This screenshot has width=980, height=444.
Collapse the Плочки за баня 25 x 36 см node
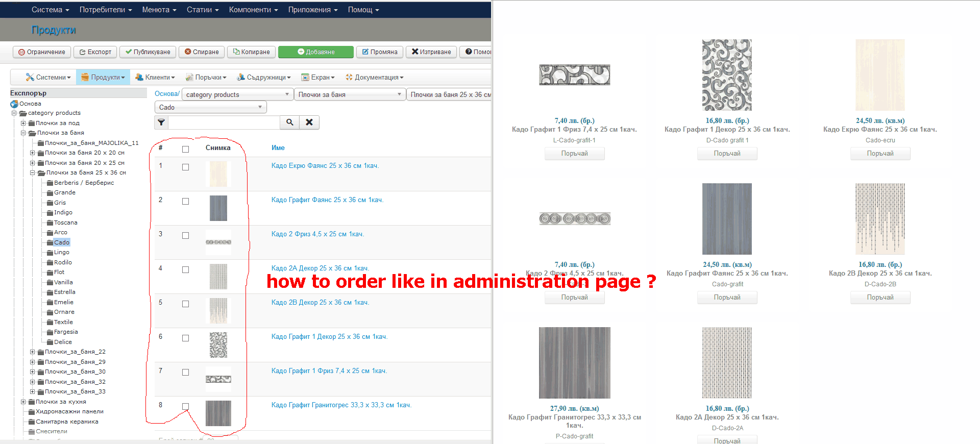click(32, 172)
